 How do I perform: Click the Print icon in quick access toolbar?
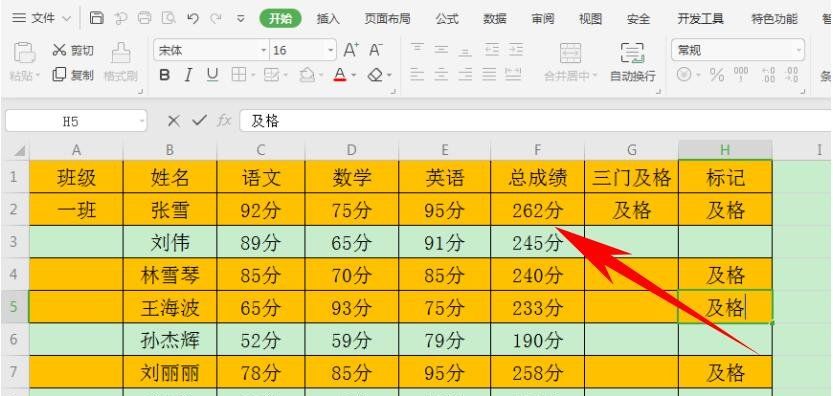[144, 18]
